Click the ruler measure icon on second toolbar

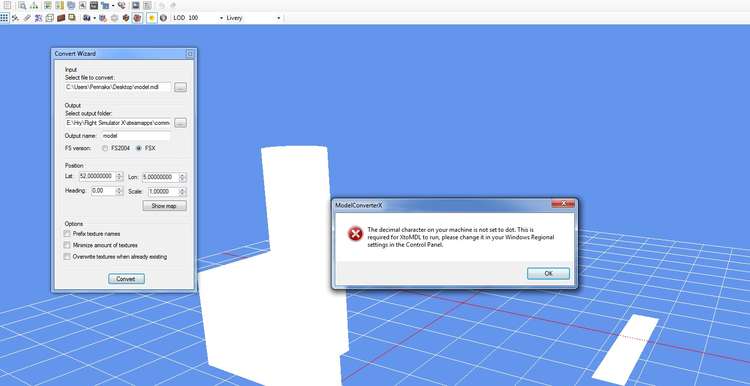tap(27, 18)
